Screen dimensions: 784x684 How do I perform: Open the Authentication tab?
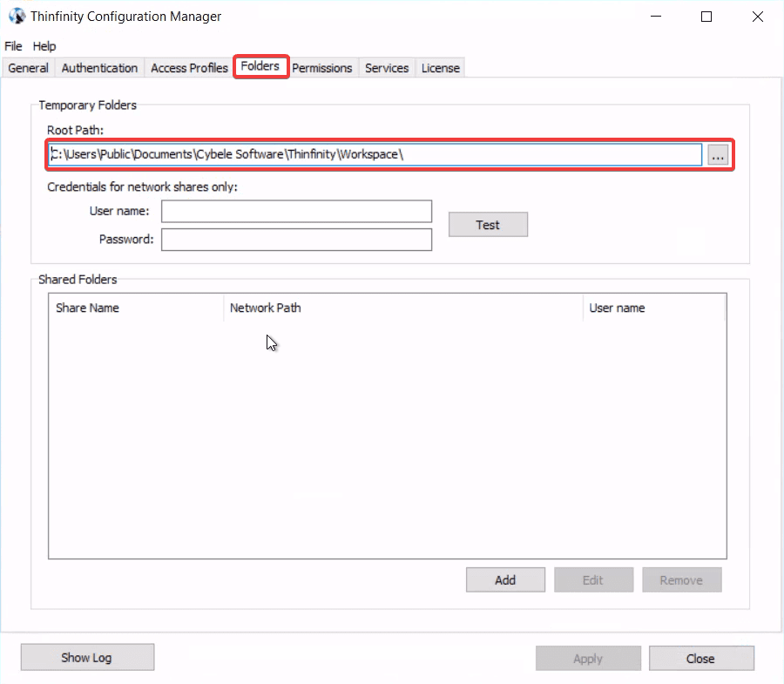point(99,67)
